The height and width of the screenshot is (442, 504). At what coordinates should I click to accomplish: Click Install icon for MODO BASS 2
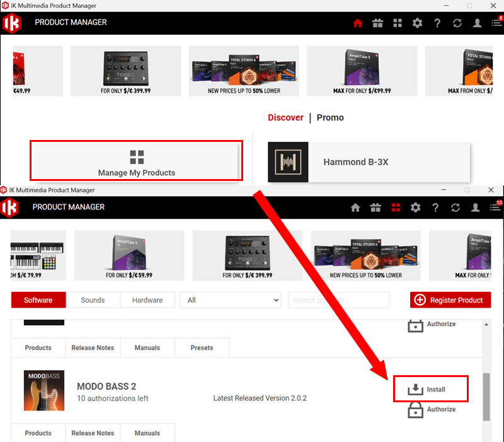415,389
